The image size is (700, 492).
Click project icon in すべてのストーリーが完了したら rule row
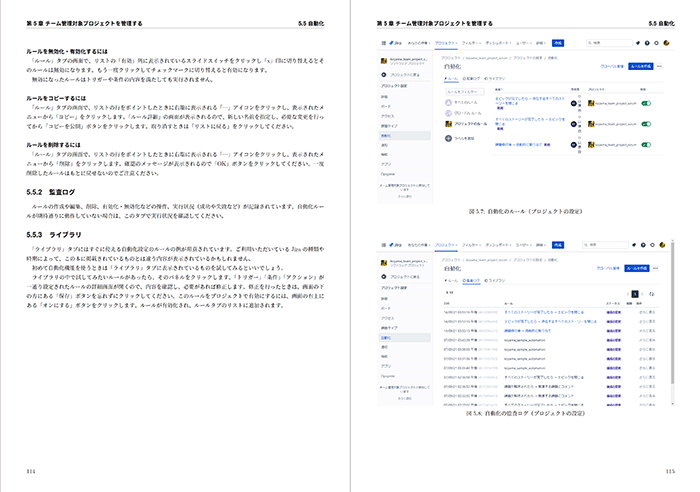591,124
